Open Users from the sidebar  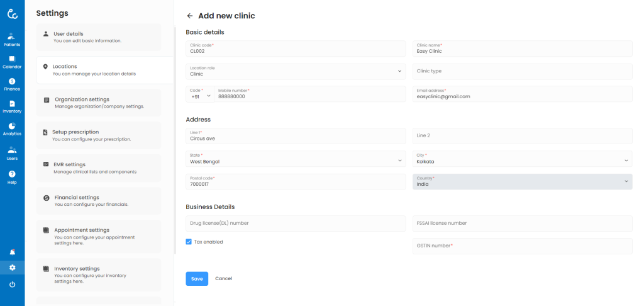[x=12, y=153]
